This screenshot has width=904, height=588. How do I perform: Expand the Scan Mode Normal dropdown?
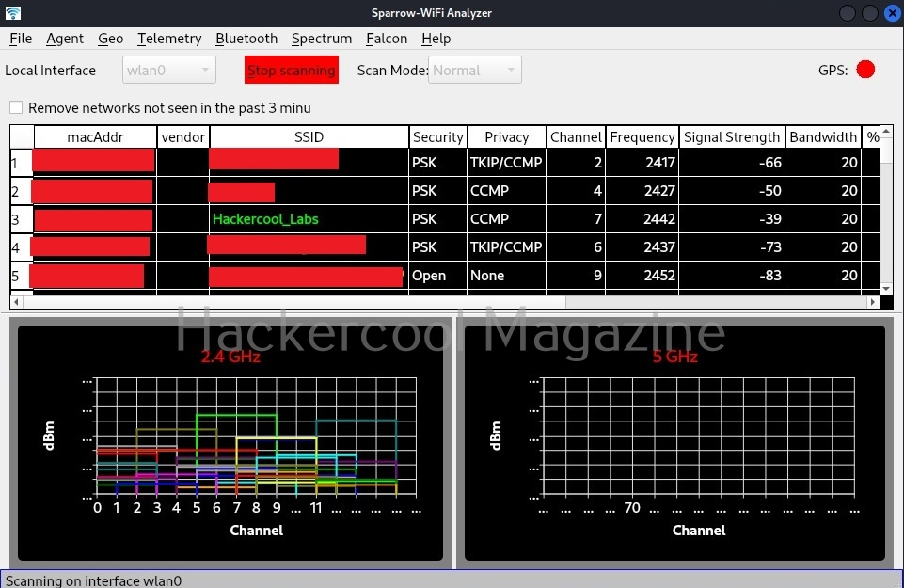click(474, 71)
